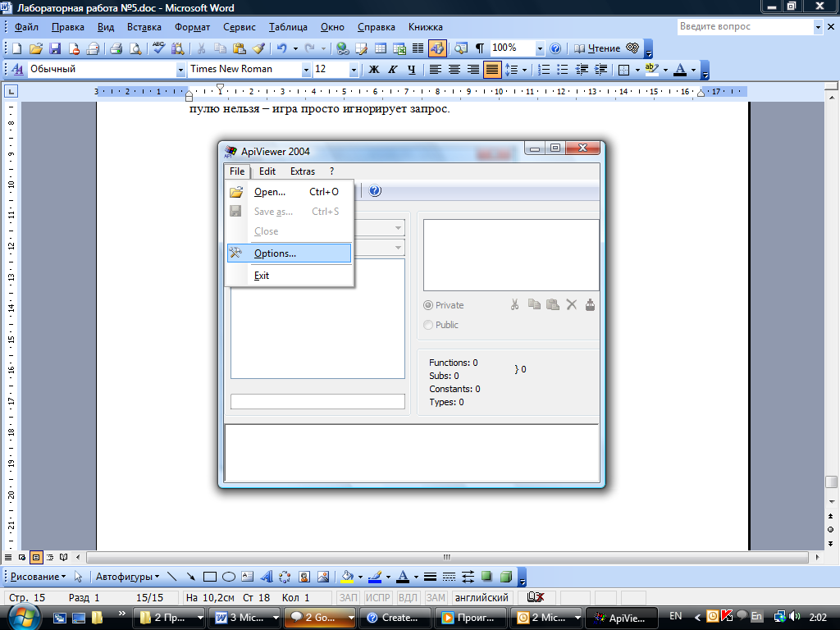Insert a table from the Word toolbar

tap(381, 48)
